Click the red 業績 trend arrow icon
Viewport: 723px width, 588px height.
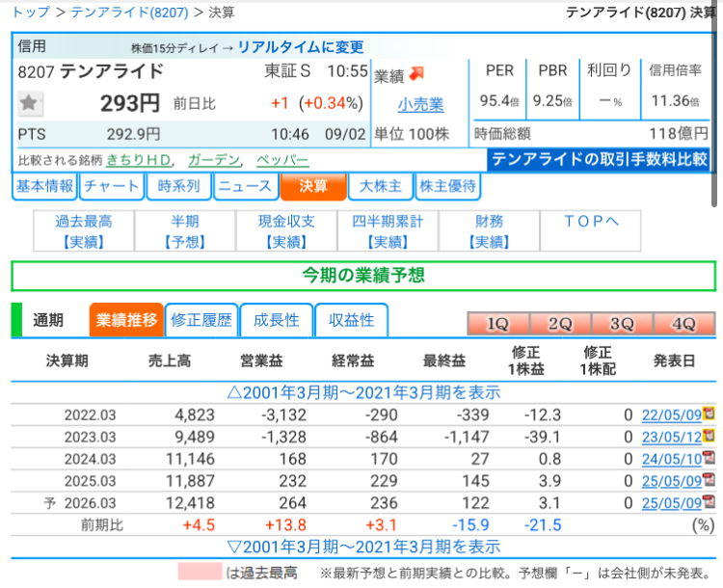point(416,74)
